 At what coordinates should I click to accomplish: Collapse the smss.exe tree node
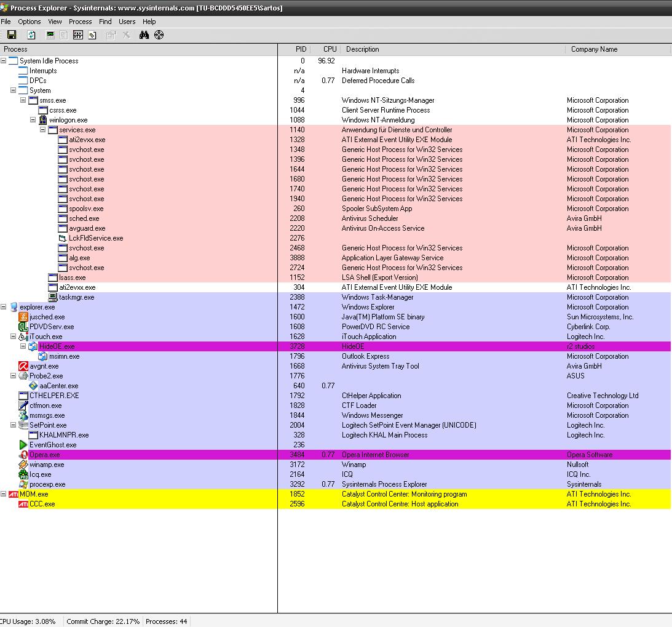point(23,100)
